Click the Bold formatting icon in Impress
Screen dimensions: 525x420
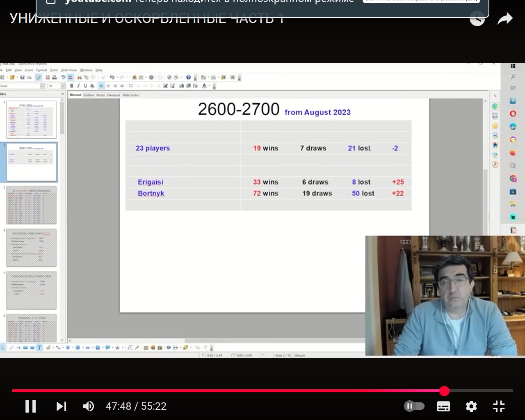pyautogui.click(x=72, y=86)
